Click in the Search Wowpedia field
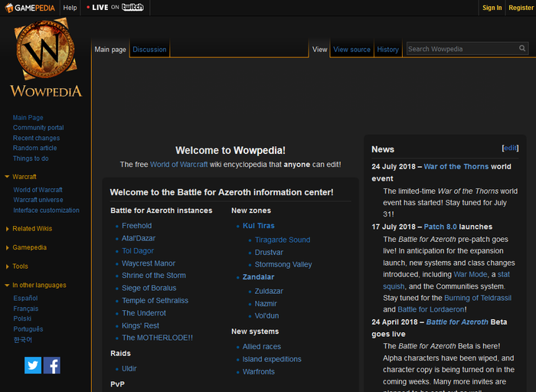This screenshot has height=392, width=536. click(461, 49)
